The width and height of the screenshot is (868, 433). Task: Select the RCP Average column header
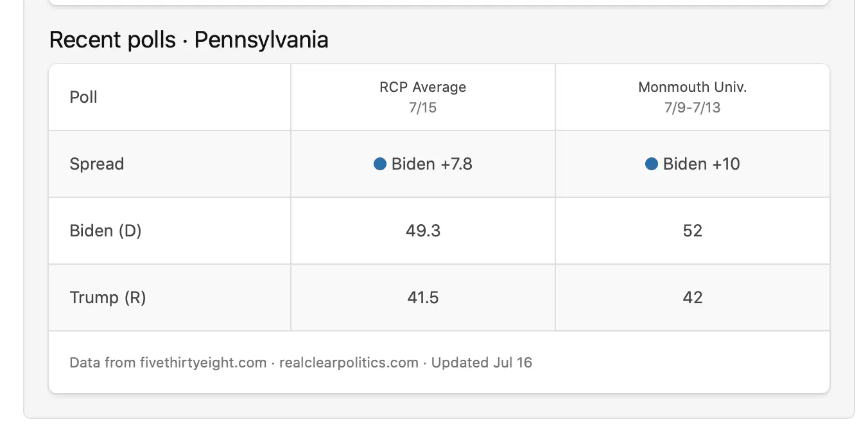tap(422, 87)
